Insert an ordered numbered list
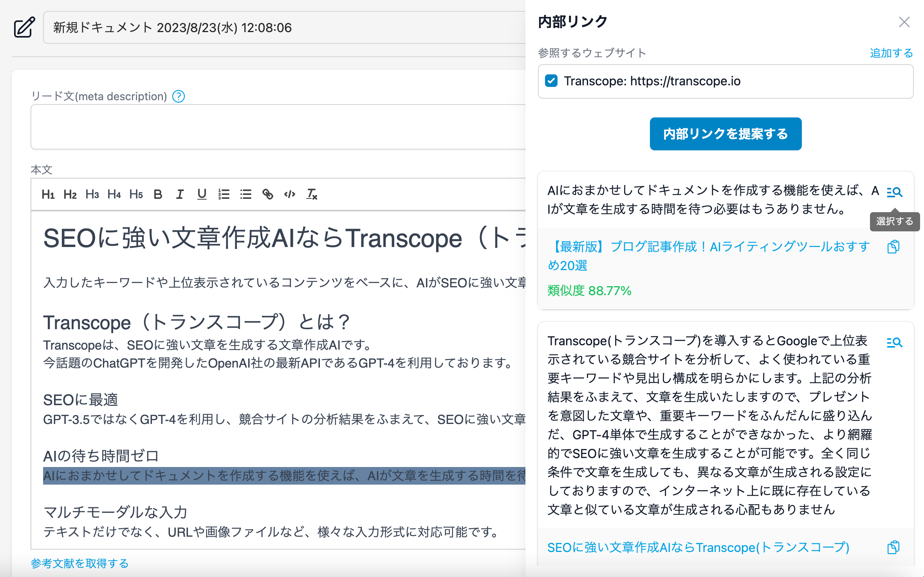 click(224, 194)
